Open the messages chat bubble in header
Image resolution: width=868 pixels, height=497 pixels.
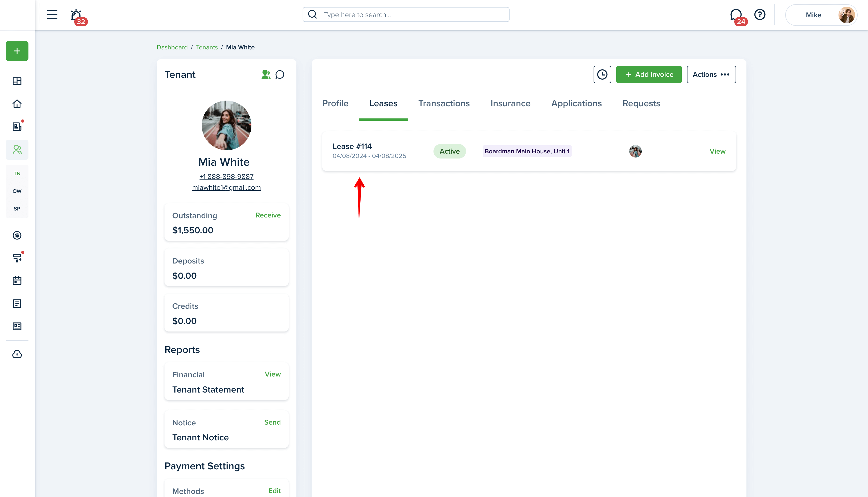pos(736,15)
